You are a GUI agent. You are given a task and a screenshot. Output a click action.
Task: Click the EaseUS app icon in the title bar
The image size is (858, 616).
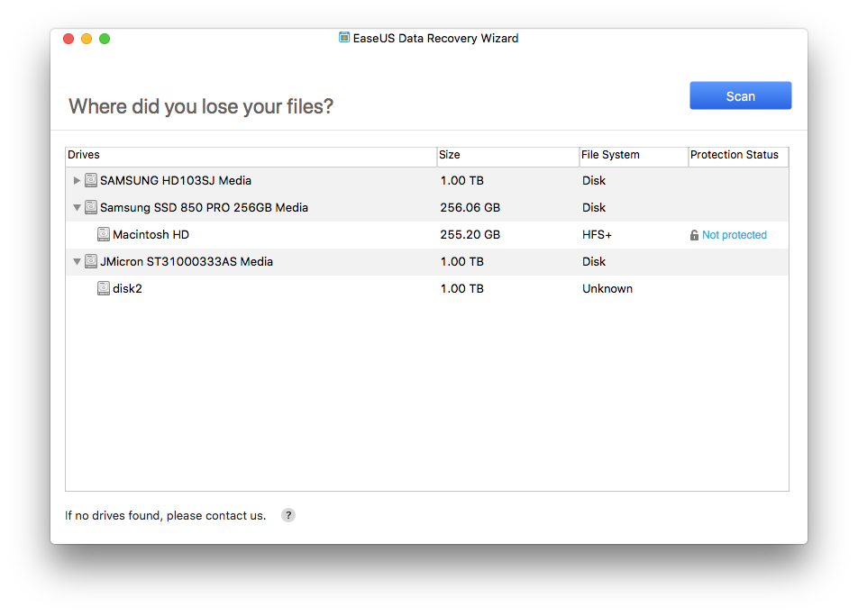(x=344, y=38)
